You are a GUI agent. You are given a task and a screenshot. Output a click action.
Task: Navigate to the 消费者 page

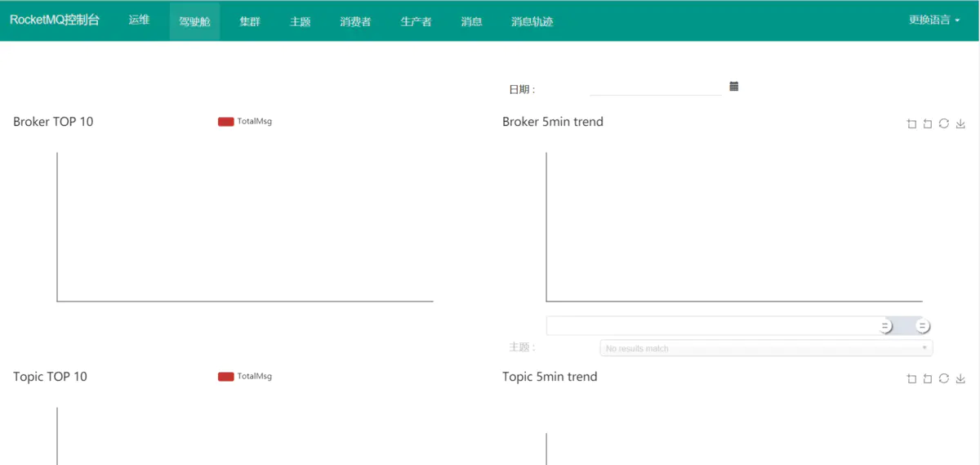[x=355, y=21]
